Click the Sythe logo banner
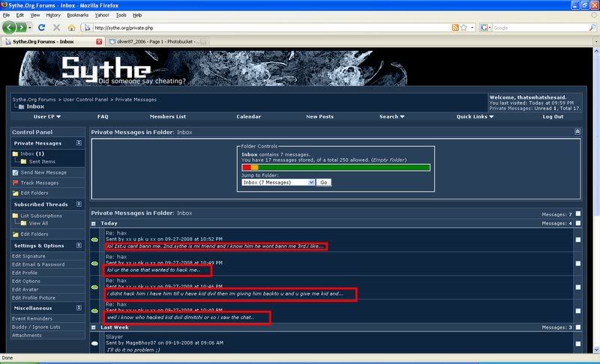Screen dimensions: 600x364 pos(213,68)
